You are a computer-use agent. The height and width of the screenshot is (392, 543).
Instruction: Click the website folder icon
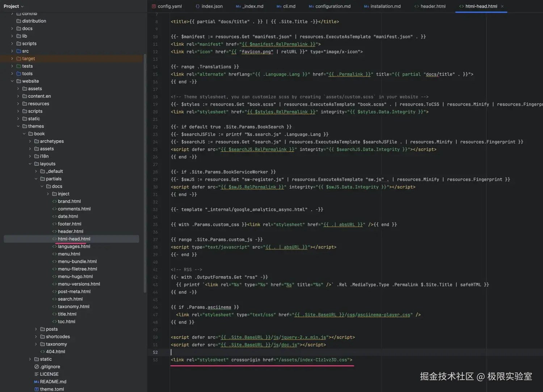[x=19, y=81]
